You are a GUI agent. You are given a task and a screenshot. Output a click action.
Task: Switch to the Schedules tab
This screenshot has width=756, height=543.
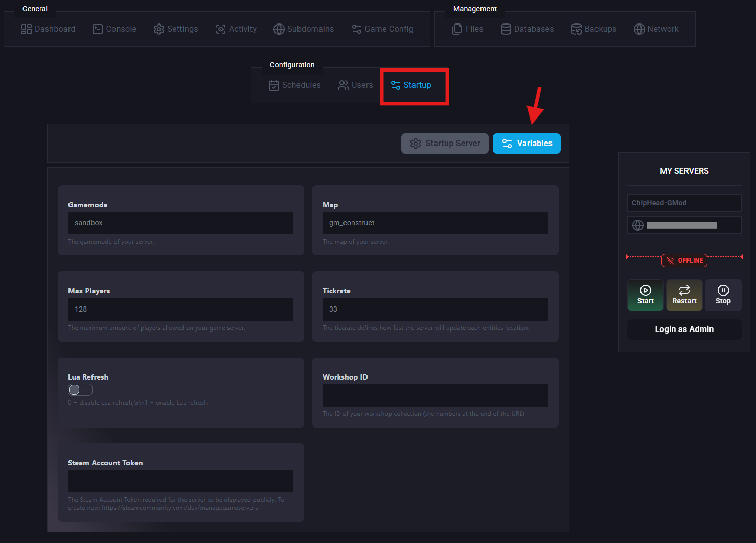[x=295, y=85]
